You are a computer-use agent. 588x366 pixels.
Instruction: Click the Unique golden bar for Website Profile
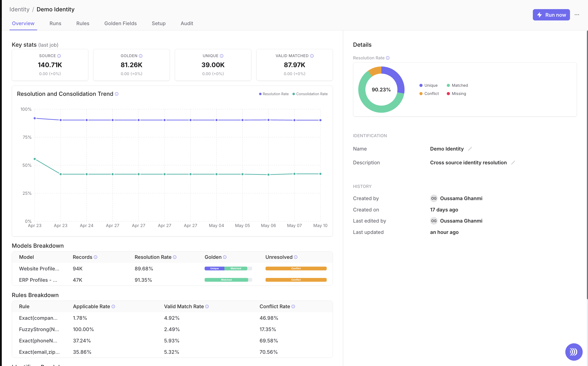(214, 268)
